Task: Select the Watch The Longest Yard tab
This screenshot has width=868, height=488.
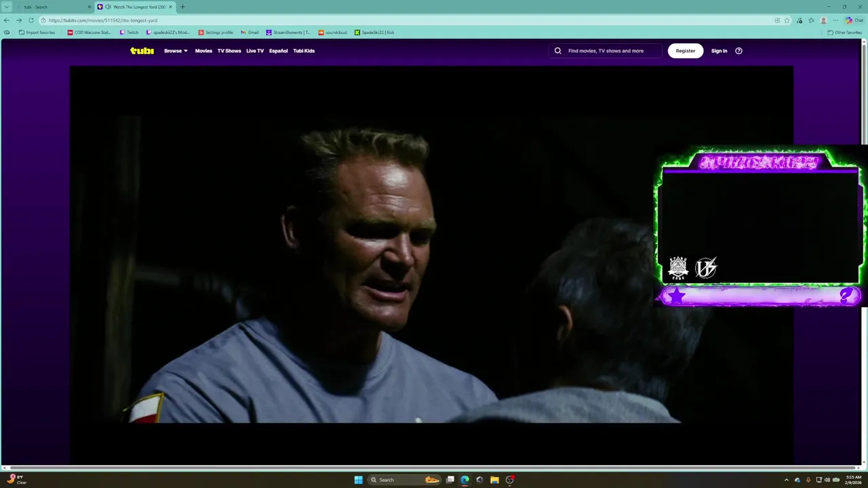Action: [x=136, y=7]
